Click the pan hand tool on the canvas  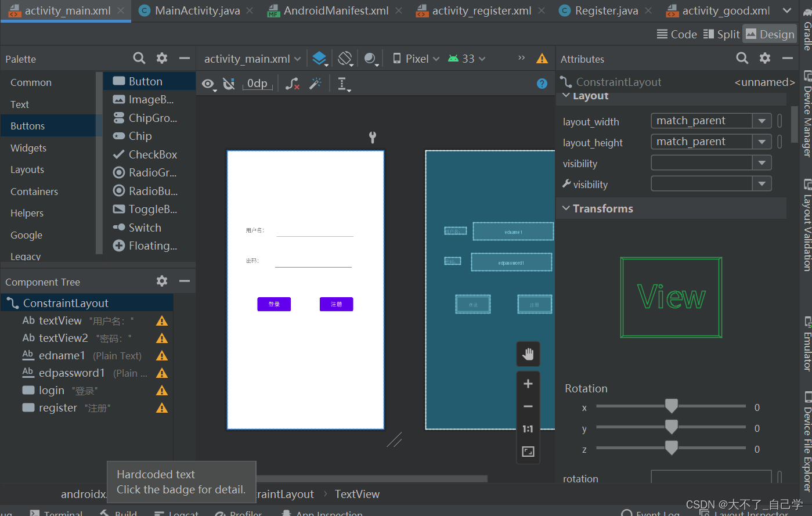pos(528,353)
